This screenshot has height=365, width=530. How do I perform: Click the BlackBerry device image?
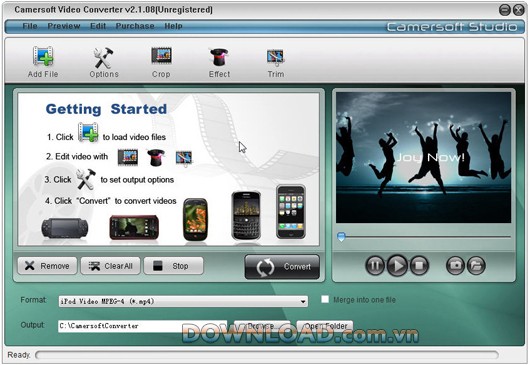[246, 216]
